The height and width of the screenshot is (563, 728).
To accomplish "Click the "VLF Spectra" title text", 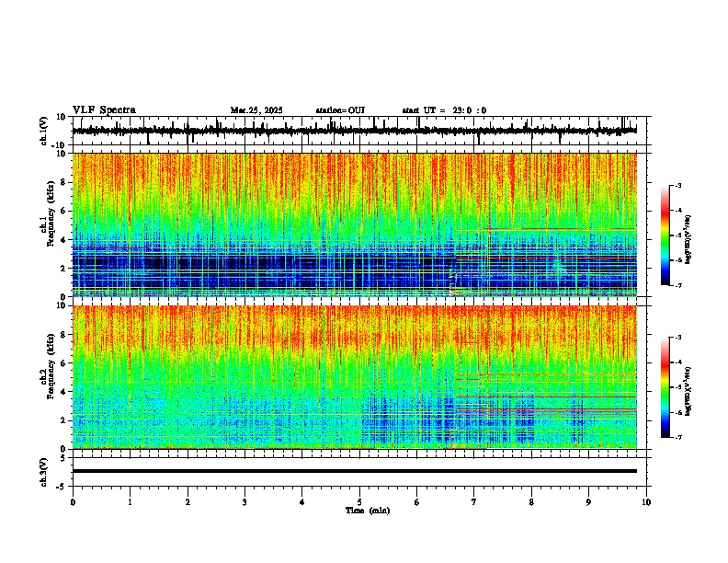I will (x=104, y=110).
